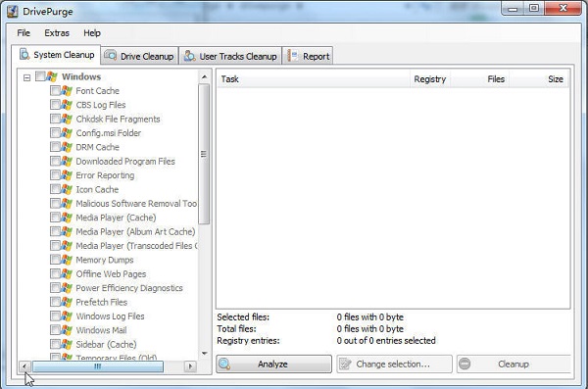Click the Files column header
588x389 pixels.
pos(479,79)
